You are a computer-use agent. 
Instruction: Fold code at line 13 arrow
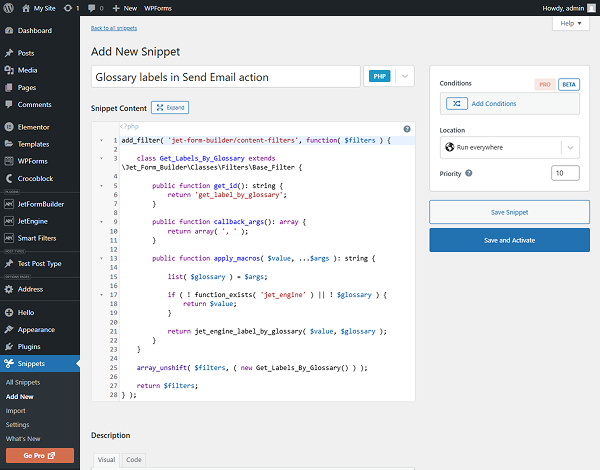click(101, 258)
